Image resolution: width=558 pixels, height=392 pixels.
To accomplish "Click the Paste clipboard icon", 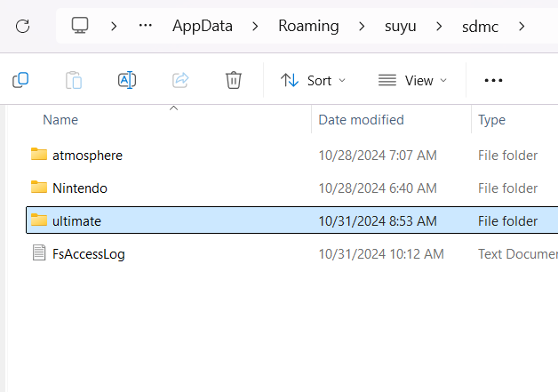I will click(x=74, y=80).
